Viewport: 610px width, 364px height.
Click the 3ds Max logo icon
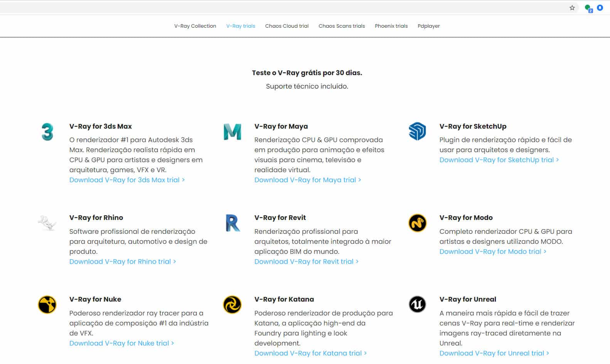[x=47, y=132]
